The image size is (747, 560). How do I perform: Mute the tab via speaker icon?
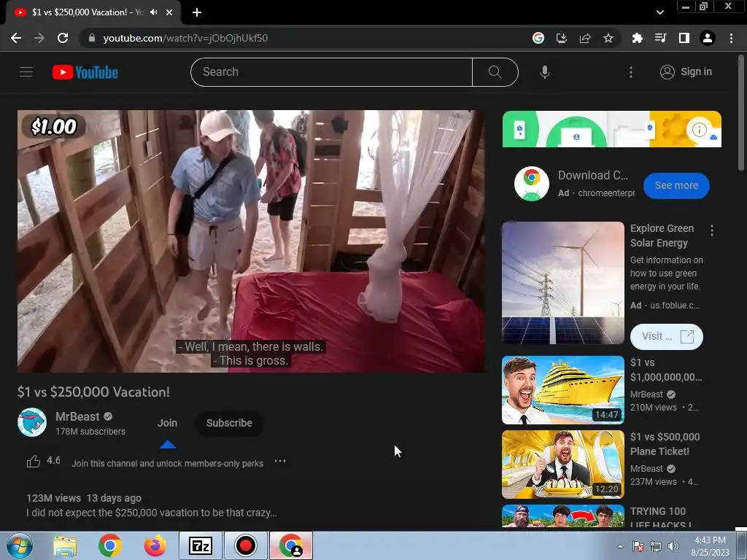coord(153,12)
